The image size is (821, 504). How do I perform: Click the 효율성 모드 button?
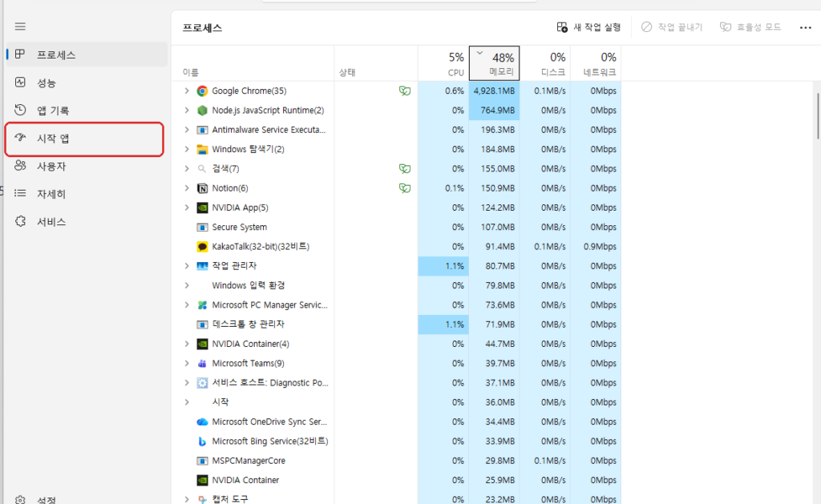pyautogui.click(x=750, y=27)
